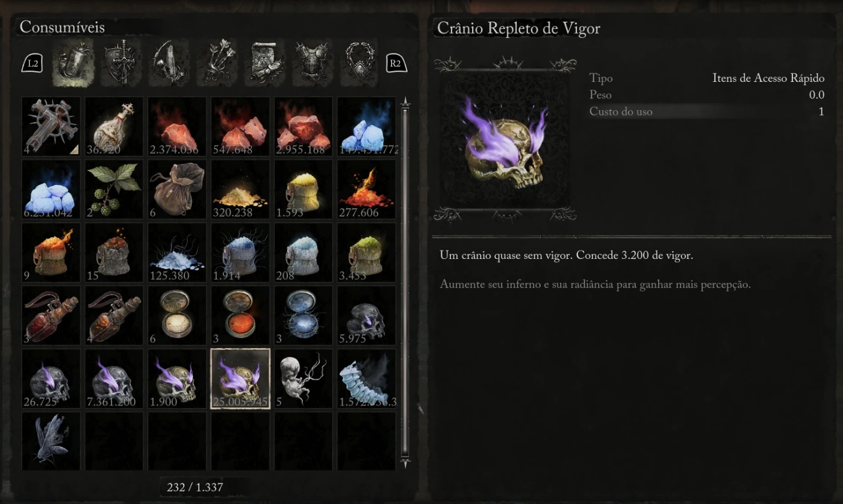843x504 pixels.
Task: Select the red ore chunk showing 547.648
Action: coord(240,126)
